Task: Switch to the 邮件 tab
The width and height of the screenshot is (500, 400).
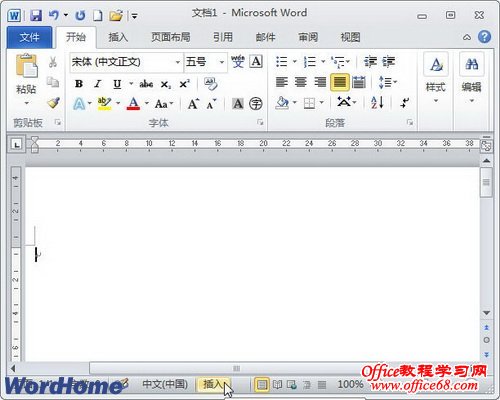Action: tap(266, 37)
